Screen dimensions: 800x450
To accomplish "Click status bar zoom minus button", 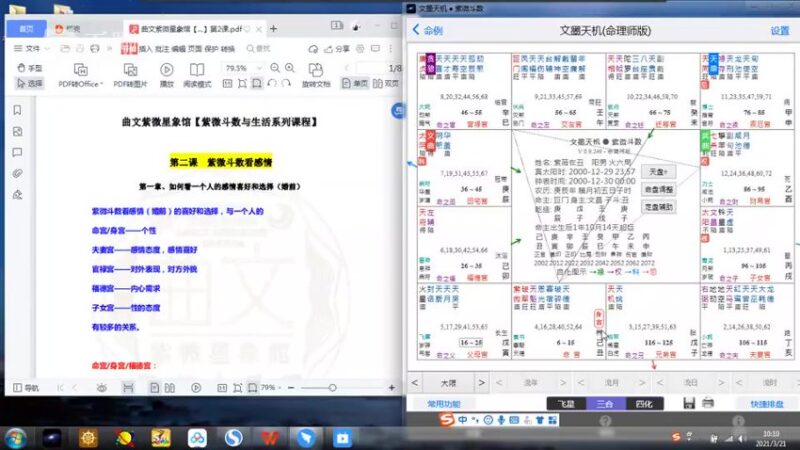I will (x=291, y=388).
